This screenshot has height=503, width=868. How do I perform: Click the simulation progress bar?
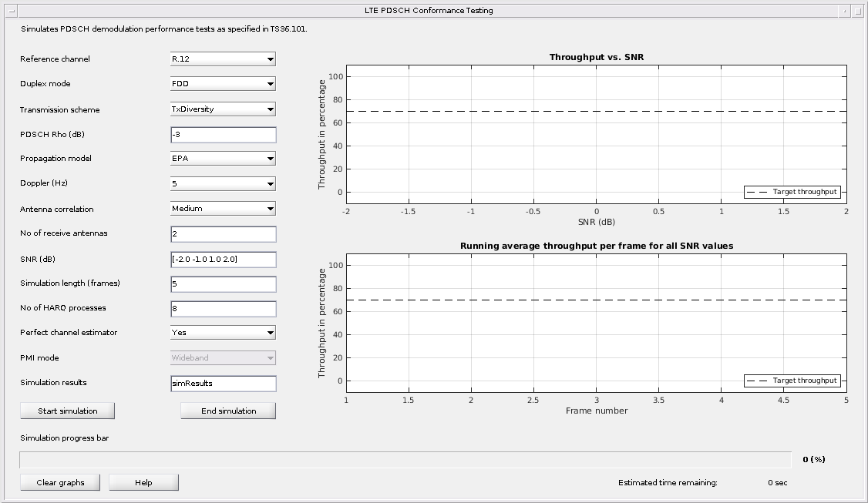pyautogui.click(x=405, y=459)
